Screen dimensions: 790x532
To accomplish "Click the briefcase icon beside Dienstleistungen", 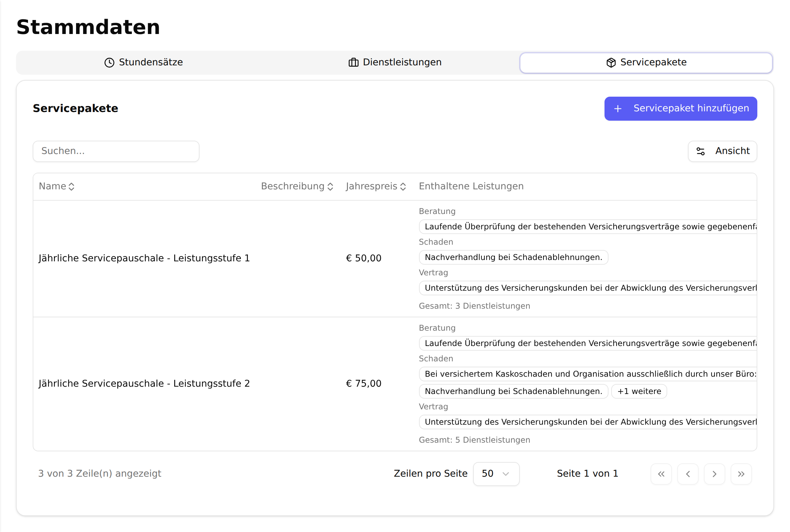I will 353,62.
